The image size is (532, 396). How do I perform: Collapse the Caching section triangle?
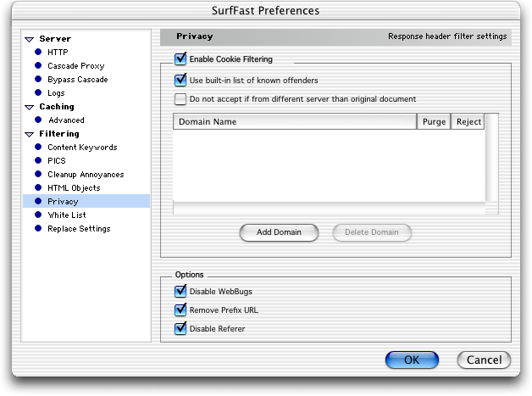pos(29,108)
